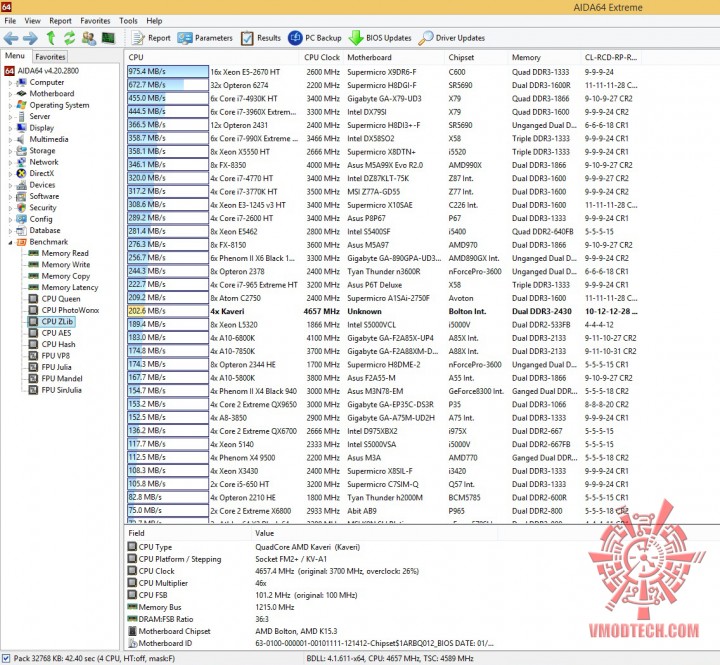Open the Report menu
720x665 pixels.
[x=60, y=21]
